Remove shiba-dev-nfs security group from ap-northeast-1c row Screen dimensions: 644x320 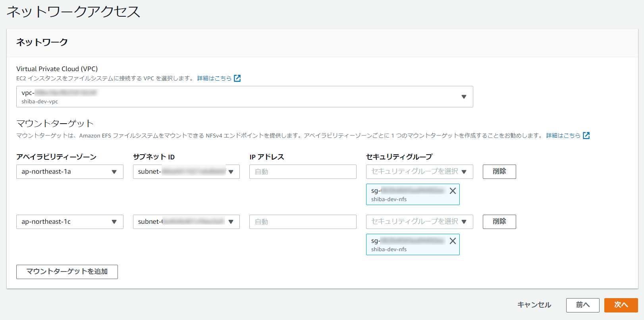(x=453, y=241)
